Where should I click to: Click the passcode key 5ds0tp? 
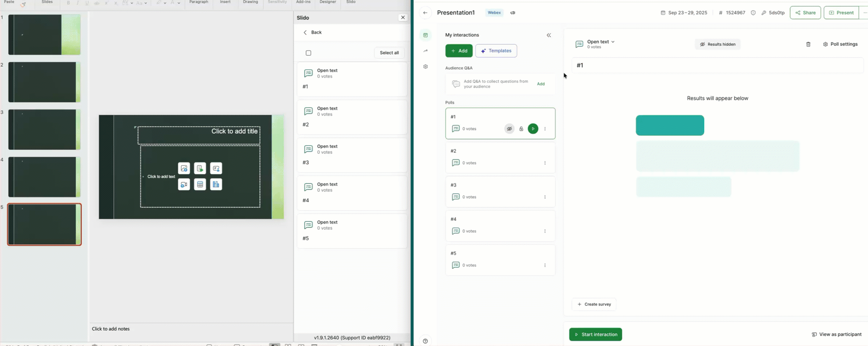773,13
